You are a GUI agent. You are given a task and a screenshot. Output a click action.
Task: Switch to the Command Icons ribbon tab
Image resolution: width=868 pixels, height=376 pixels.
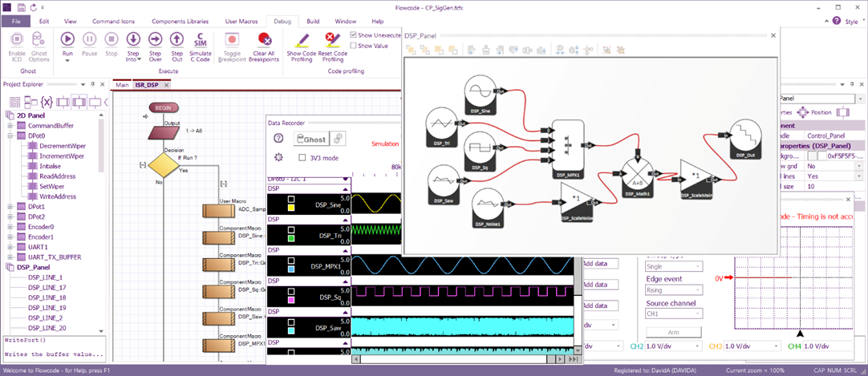click(x=113, y=21)
